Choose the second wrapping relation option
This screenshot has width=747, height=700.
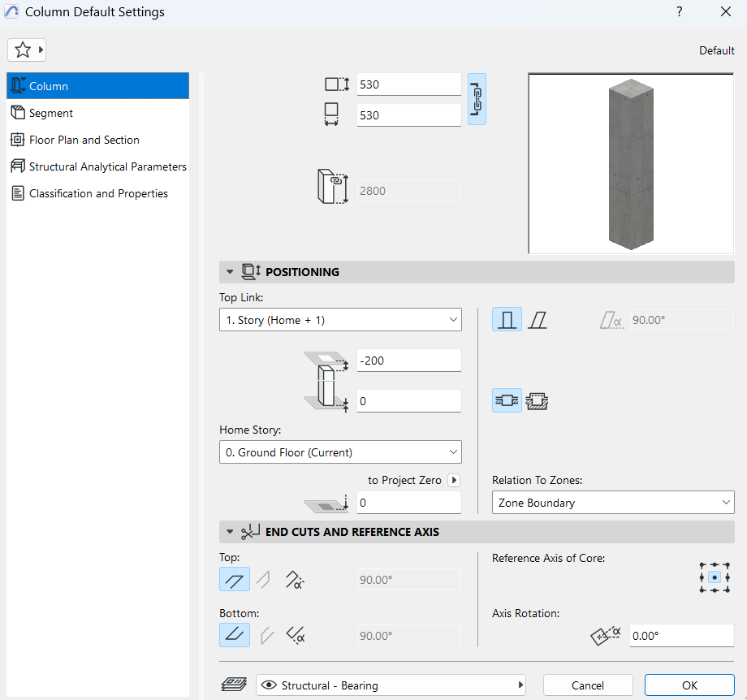537,401
